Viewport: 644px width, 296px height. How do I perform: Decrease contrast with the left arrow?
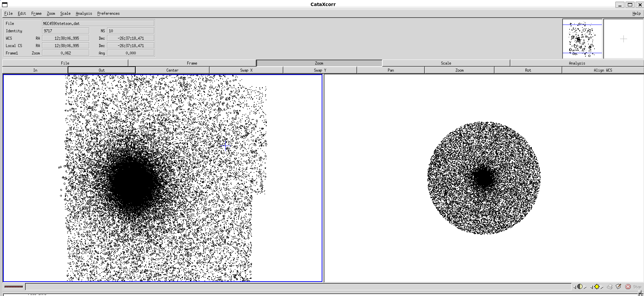[575, 287]
